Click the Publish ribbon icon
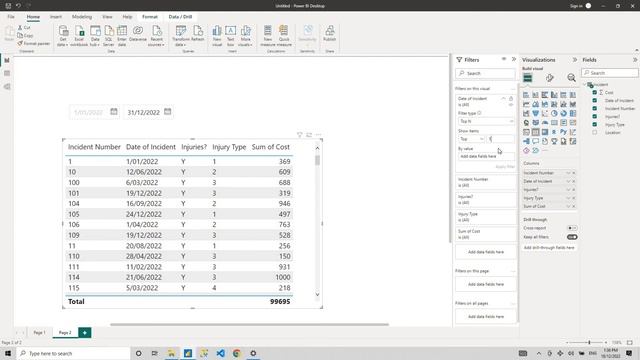The width and height of the screenshot is (640, 360). pos(329,33)
